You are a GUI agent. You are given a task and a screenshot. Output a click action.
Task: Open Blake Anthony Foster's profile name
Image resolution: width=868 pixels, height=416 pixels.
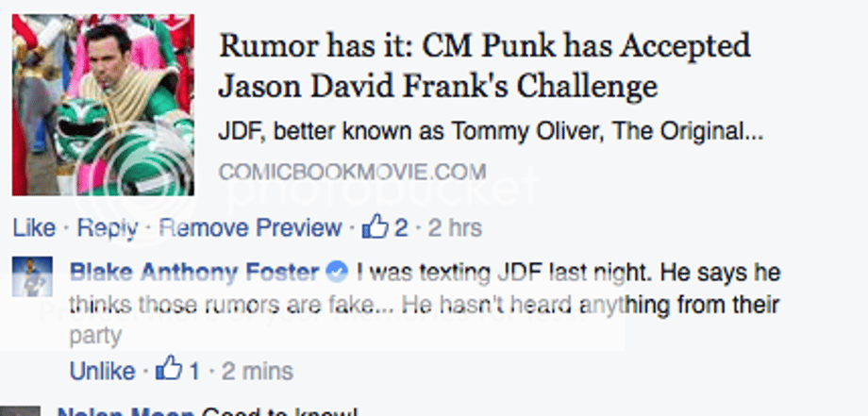coord(194,274)
